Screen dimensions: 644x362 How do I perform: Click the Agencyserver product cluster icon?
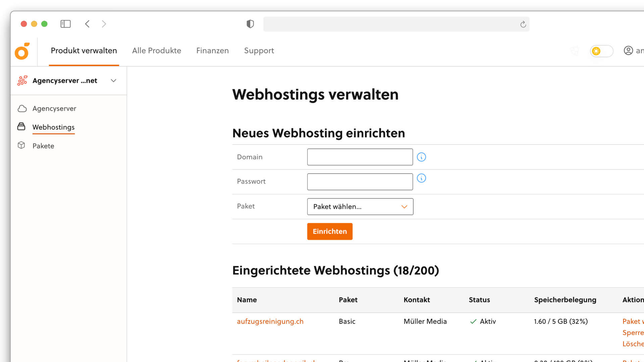tap(22, 80)
